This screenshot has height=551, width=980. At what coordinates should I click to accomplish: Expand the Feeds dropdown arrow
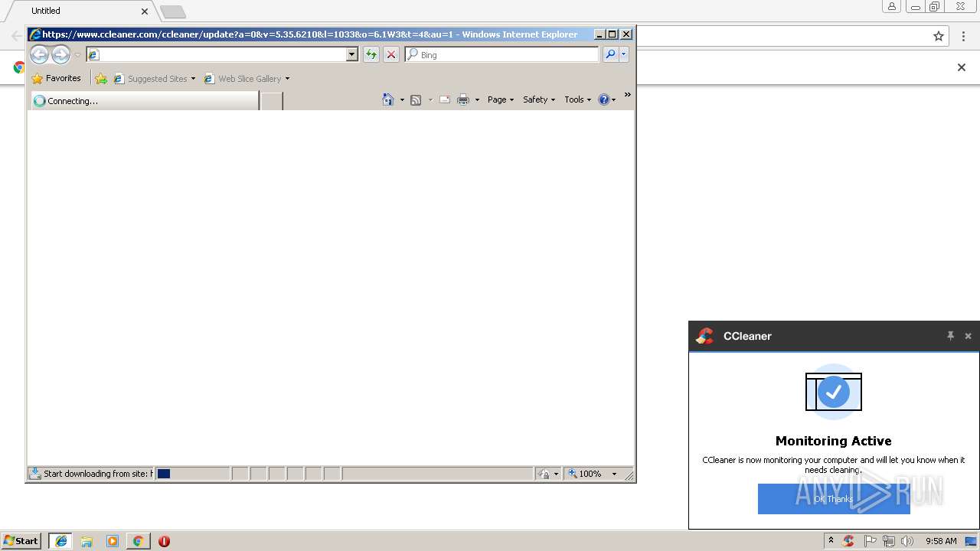click(430, 99)
